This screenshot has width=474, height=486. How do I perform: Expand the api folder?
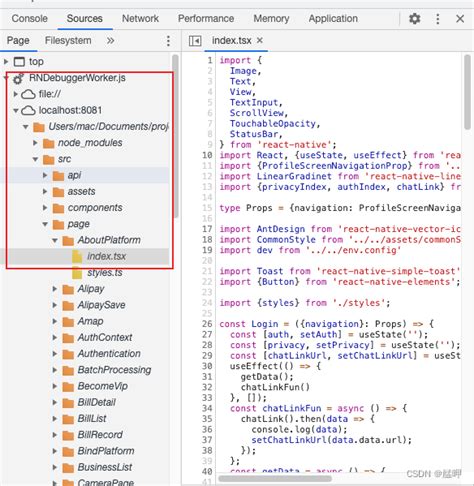click(x=45, y=175)
